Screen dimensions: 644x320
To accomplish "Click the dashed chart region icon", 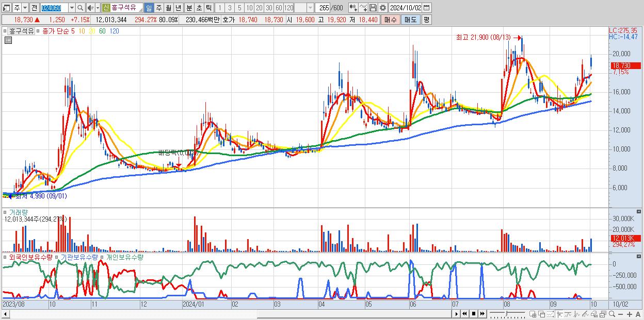I will (x=551, y=314).
